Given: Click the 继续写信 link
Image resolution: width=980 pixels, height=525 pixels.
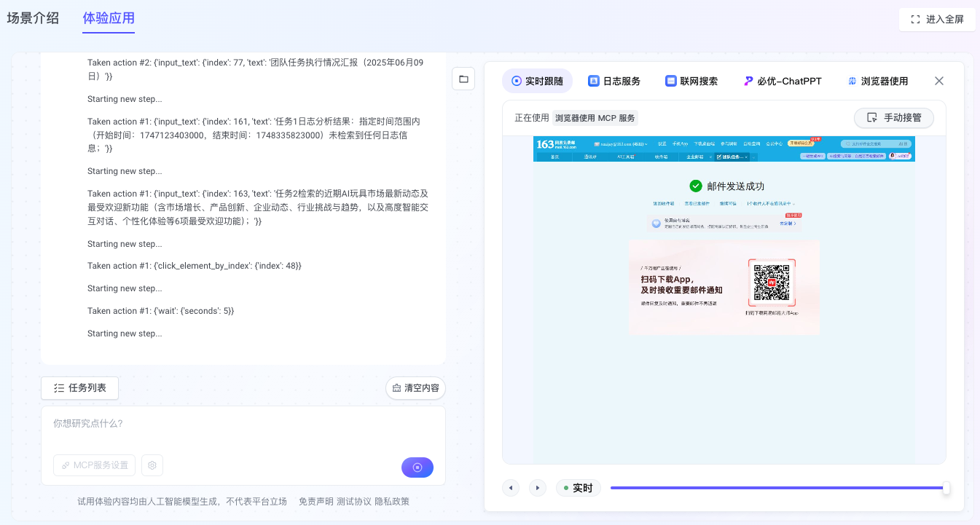Looking at the screenshot, I should tap(728, 204).
